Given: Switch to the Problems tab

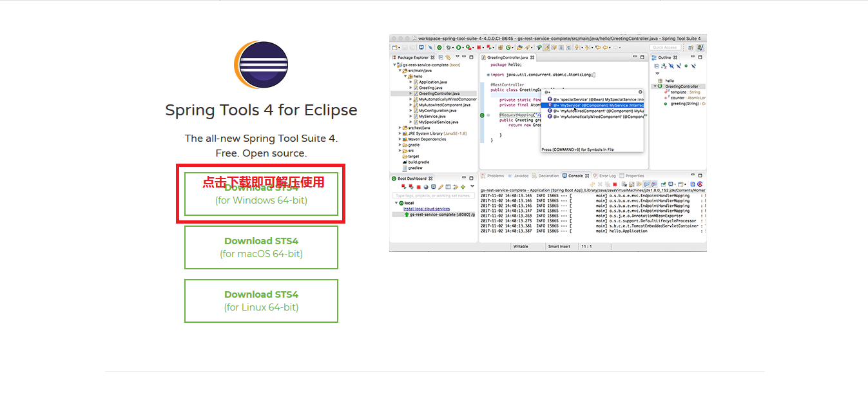Looking at the screenshot, I should 496,175.
